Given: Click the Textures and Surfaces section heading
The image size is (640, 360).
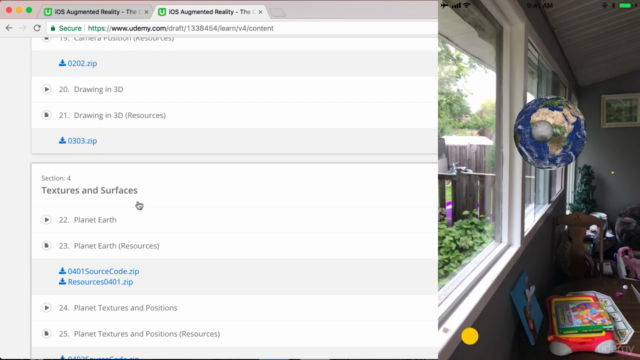Looking at the screenshot, I should coord(89,190).
